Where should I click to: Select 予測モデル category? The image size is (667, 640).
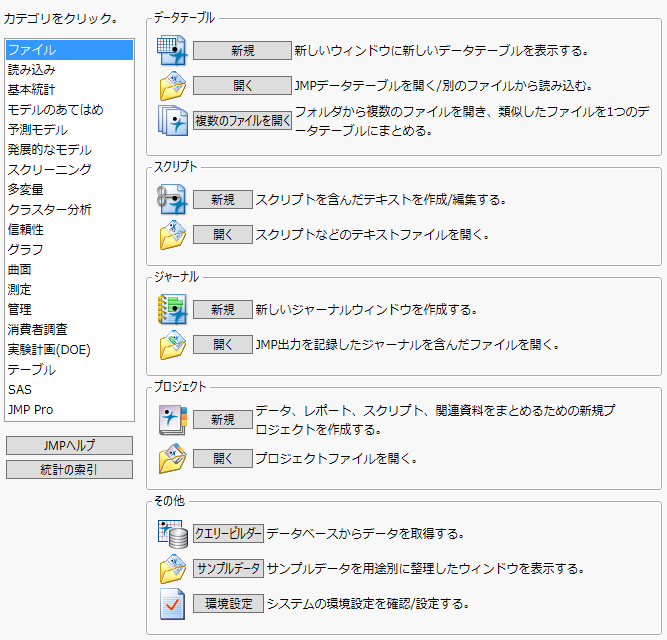click(69, 130)
